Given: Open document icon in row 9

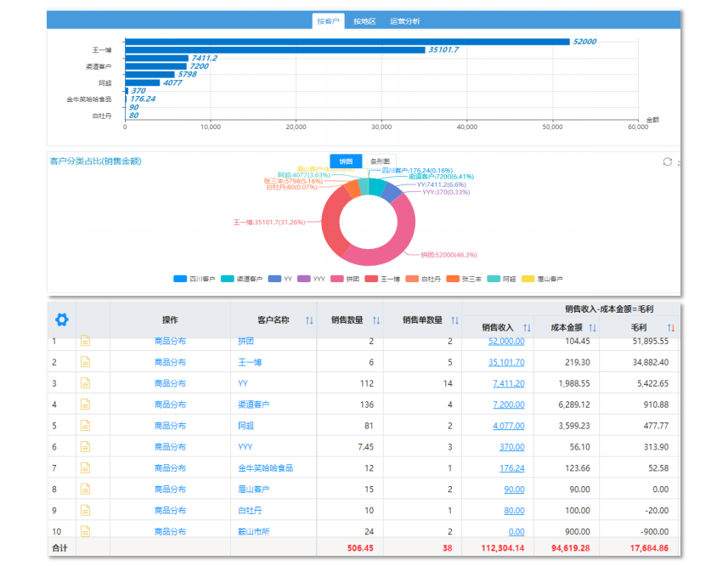Looking at the screenshot, I should (85, 511).
